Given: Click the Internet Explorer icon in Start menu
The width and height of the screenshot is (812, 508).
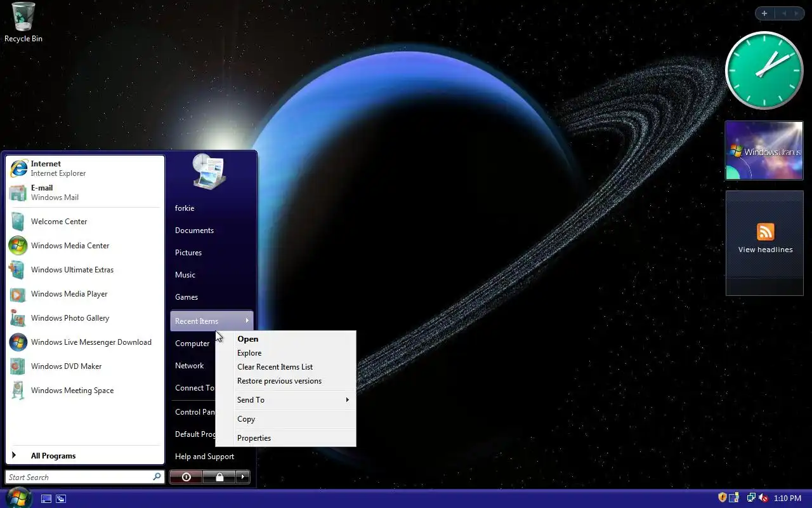Looking at the screenshot, I should click(18, 168).
